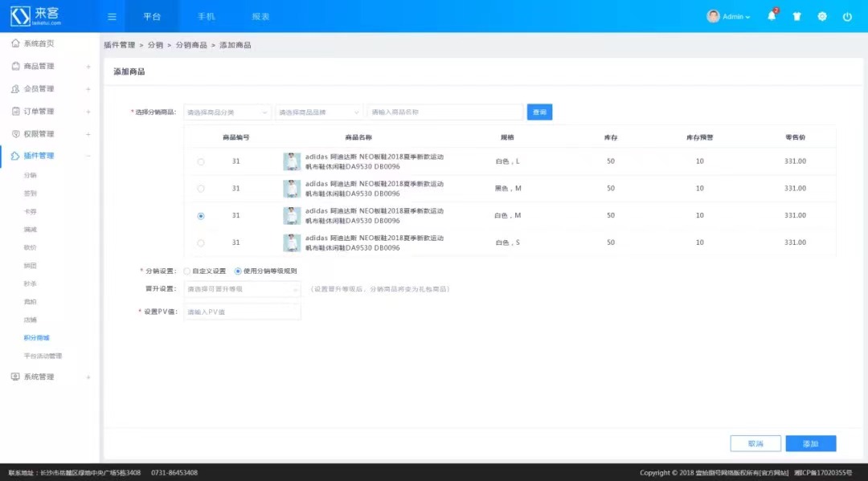Open the notification bell icon
Image resolution: width=868 pixels, height=481 pixels.
point(772,16)
